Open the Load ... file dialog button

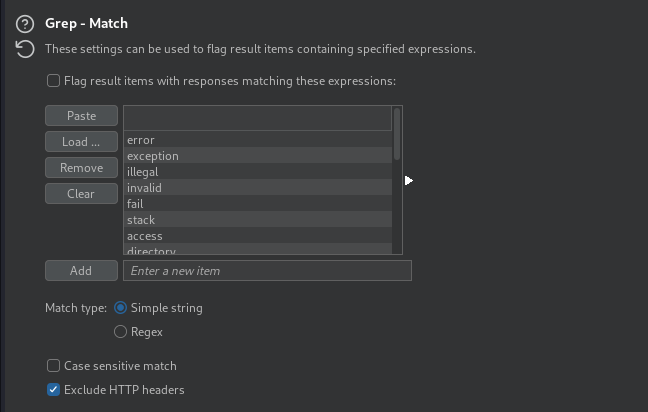(x=81, y=142)
